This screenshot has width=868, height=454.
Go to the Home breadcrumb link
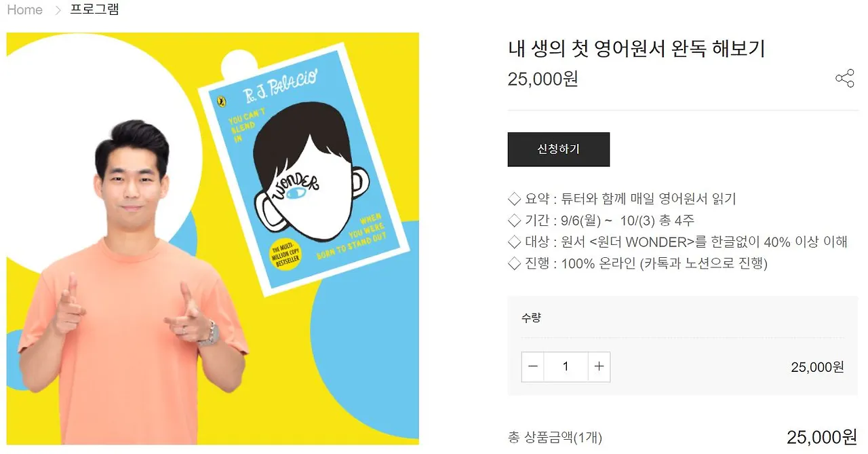point(24,10)
